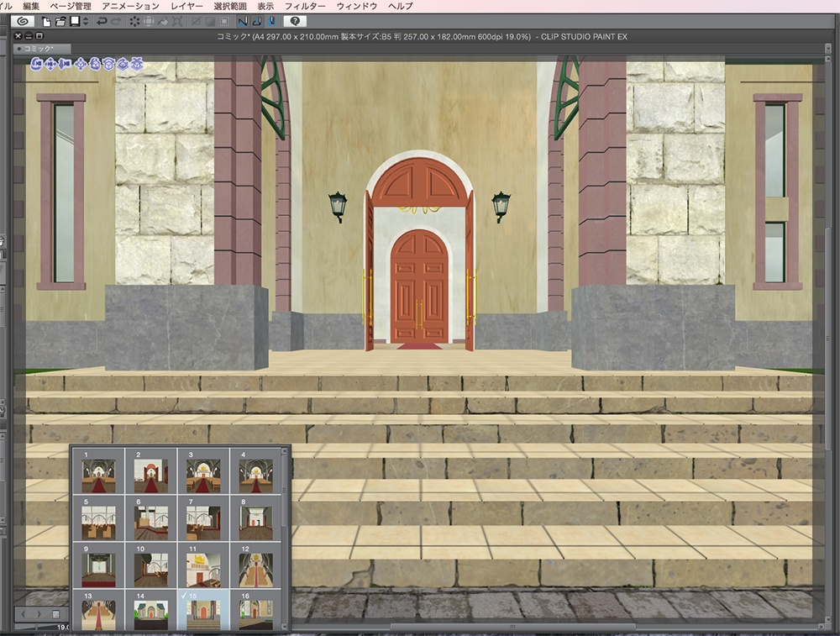The width and height of the screenshot is (840, 636).
Task: Select camera preset thumbnail 11
Action: [203, 565]
